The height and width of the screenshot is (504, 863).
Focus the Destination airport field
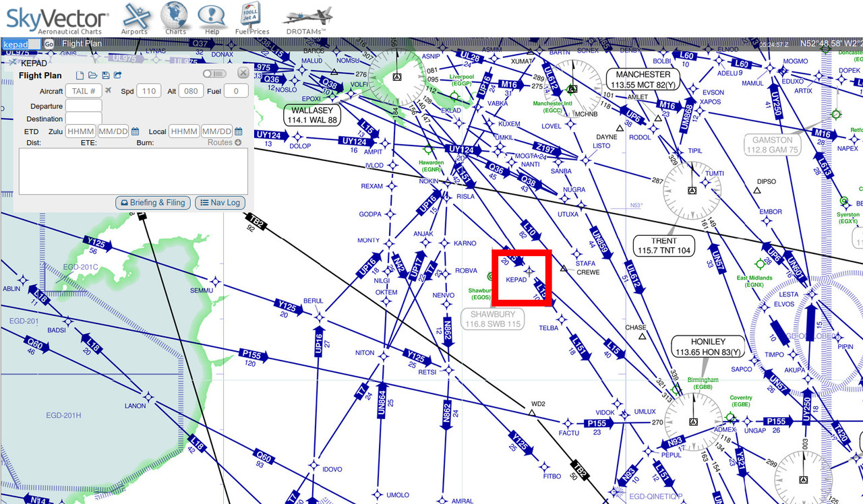[84, 119]
